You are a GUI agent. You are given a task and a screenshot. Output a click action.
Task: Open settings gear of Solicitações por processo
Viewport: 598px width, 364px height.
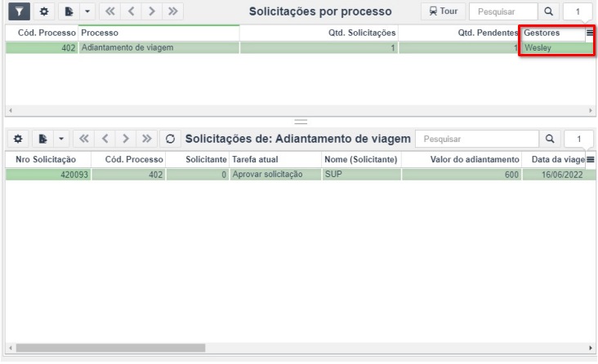[44, 11]
